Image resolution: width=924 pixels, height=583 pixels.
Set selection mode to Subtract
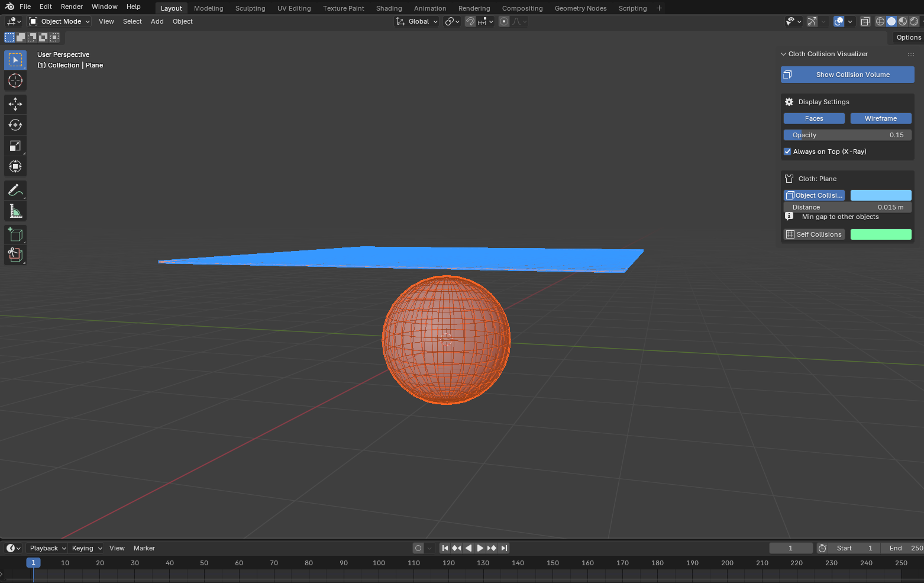[32, 37]
